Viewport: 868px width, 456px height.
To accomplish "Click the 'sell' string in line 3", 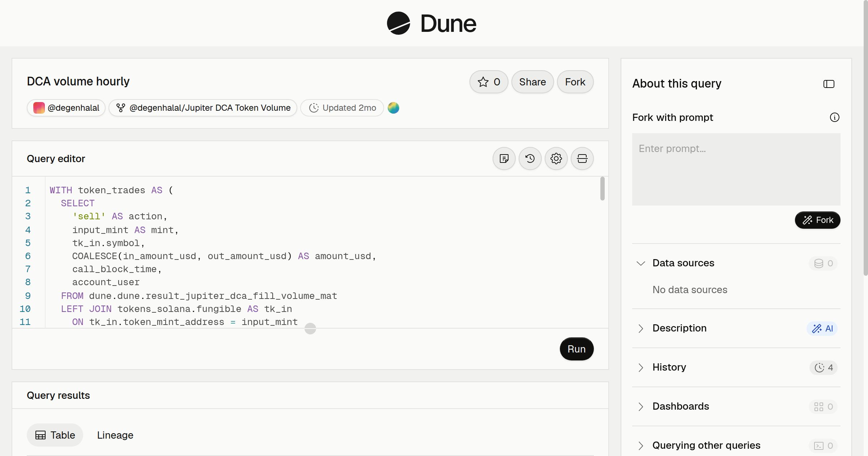I will click(x=89, y=216).
